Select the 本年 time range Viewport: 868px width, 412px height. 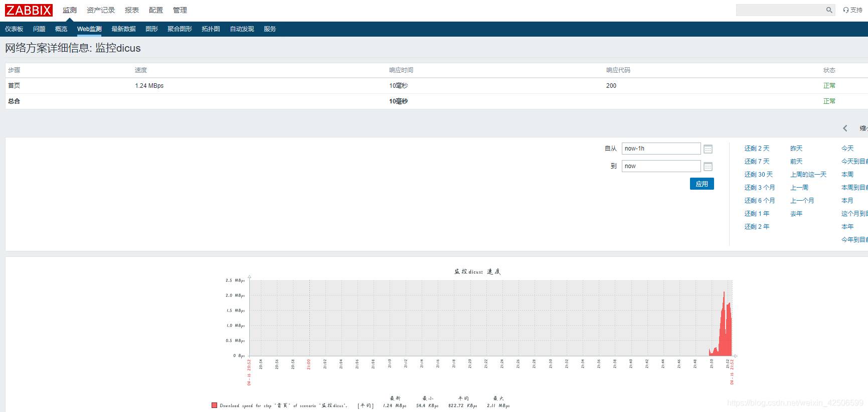point(847,227)
